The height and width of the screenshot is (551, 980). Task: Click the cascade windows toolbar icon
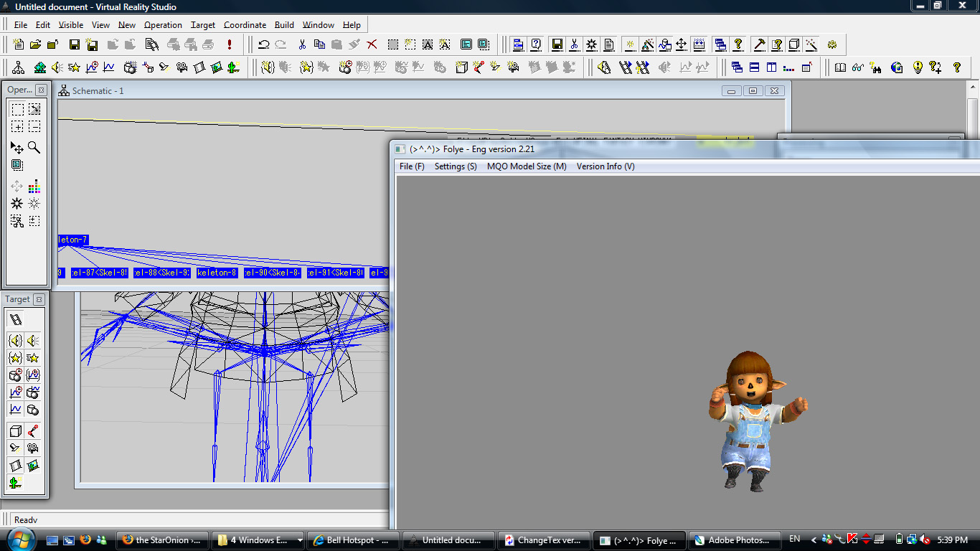[x=737, y=67]
